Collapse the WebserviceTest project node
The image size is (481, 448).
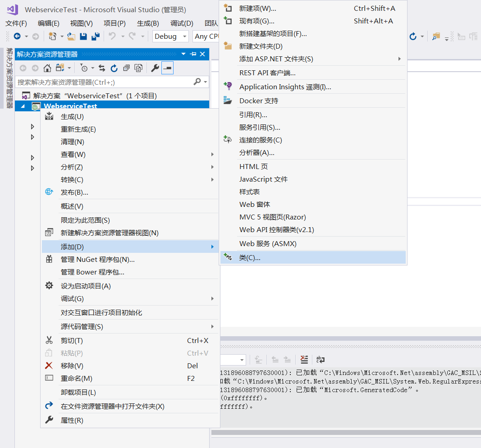pos(23,106)
